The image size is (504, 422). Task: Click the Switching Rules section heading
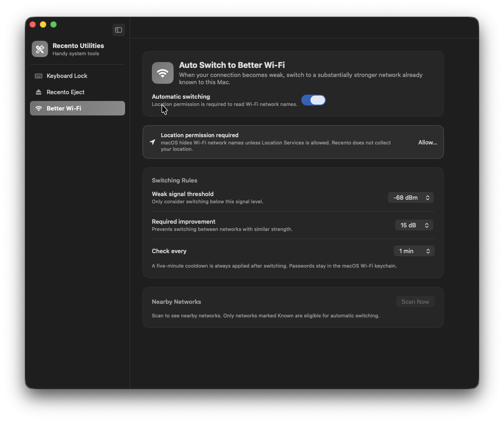point(174,181)
